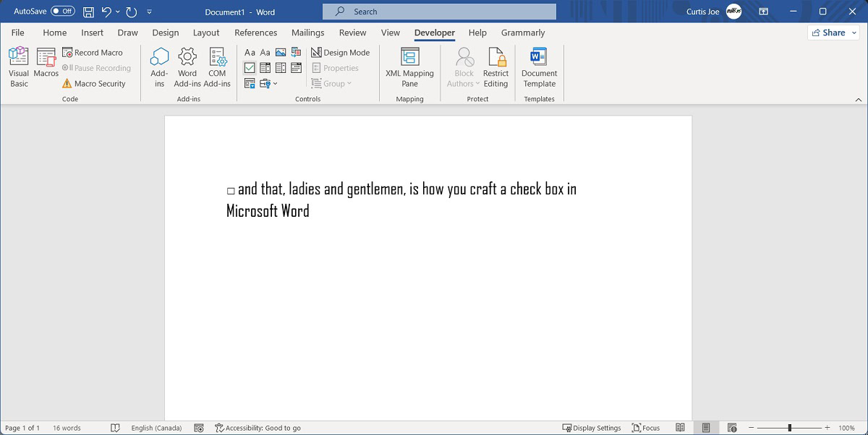868x435 pixels.
Task: Toggle the AutoSave switch
Action: [62, 12]
